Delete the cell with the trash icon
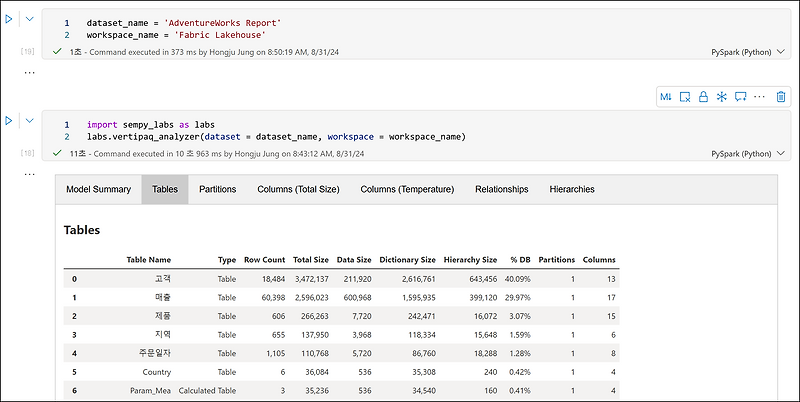 pyautogui.click(x=781, y=97)
